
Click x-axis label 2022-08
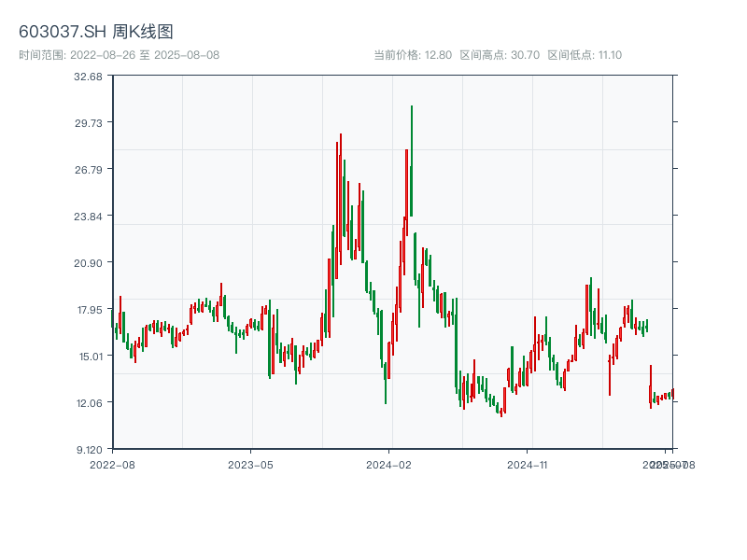pyautogui.click(x=112, y=465)
